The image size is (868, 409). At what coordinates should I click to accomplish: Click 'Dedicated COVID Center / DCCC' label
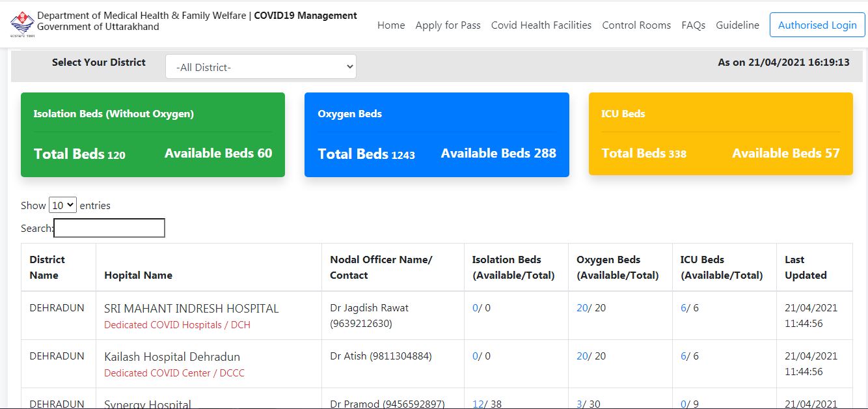click(174, 373)
